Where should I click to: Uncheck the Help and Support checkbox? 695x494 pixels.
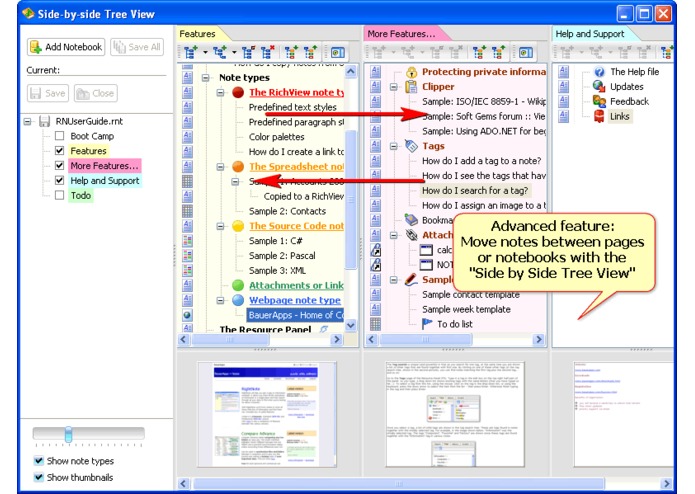[x=59, y=180]
